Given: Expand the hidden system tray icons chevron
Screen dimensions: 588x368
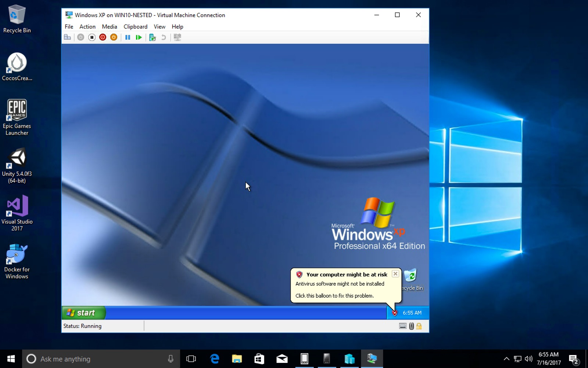Looking at the screenshot, I should coord(506,359).
